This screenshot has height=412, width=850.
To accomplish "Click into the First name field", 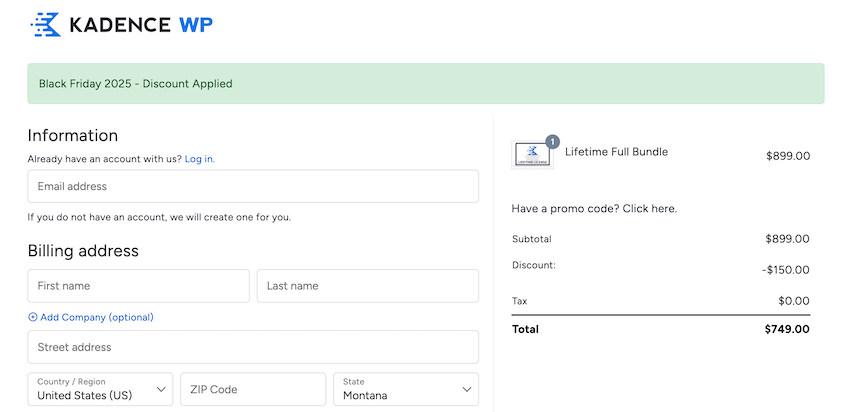I will click(138, 286).
